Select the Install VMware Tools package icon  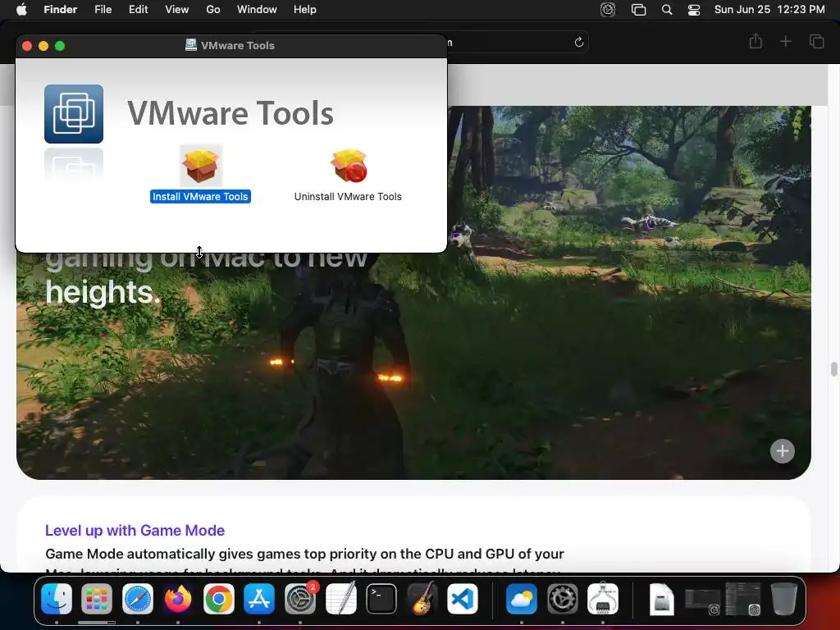(x=201, y=166)
